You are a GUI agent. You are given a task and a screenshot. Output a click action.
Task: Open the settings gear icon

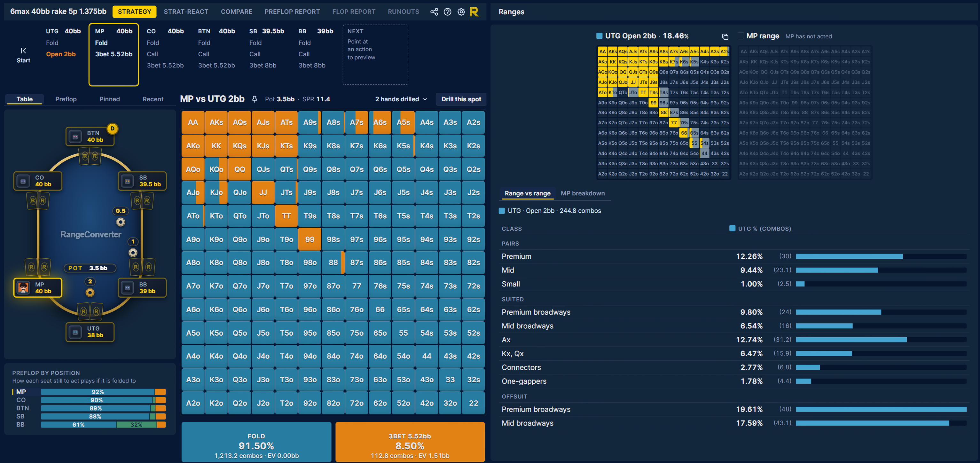point(461,12)
